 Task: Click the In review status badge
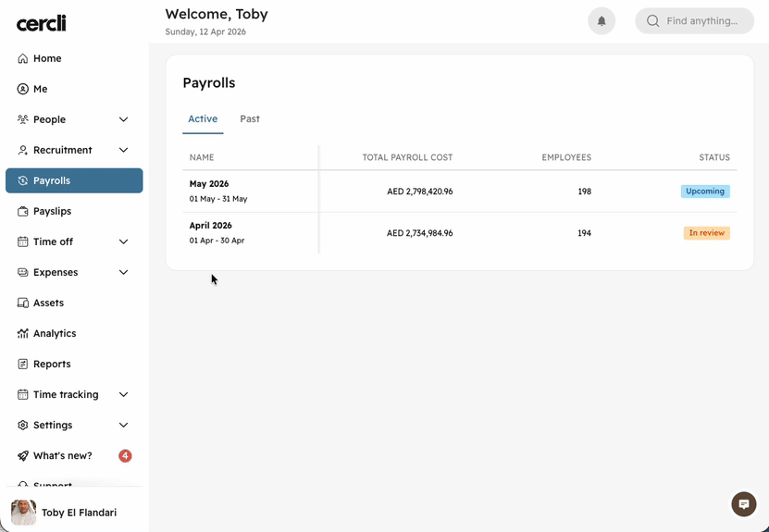706,233
